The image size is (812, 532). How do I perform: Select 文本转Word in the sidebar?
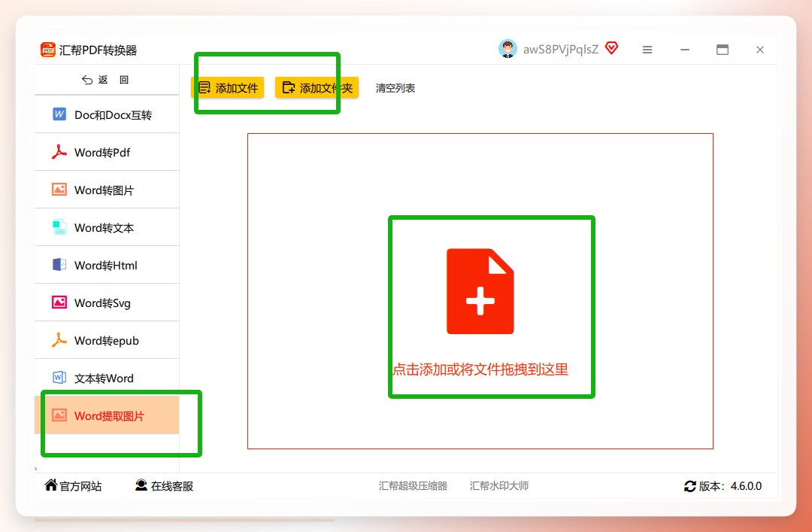point(107,378)
